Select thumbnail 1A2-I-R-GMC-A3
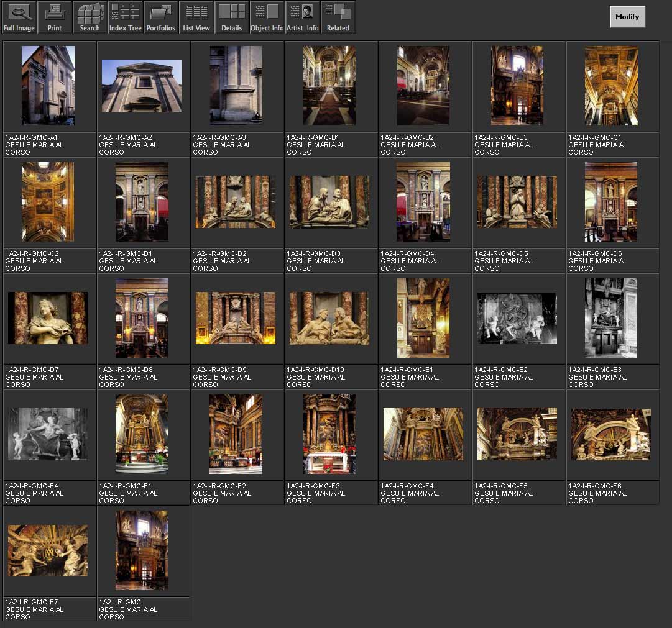Screen dimensions: 672x628 (x=236, y=86)
